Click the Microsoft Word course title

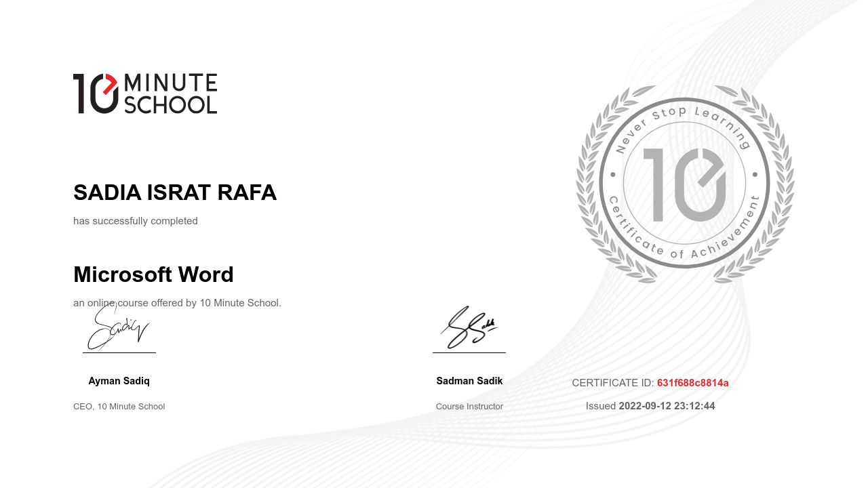click(x=153, y=274)
